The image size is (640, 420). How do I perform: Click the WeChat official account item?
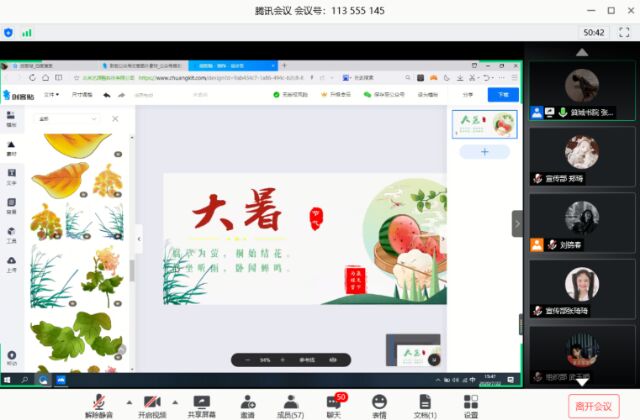[384, 95]
